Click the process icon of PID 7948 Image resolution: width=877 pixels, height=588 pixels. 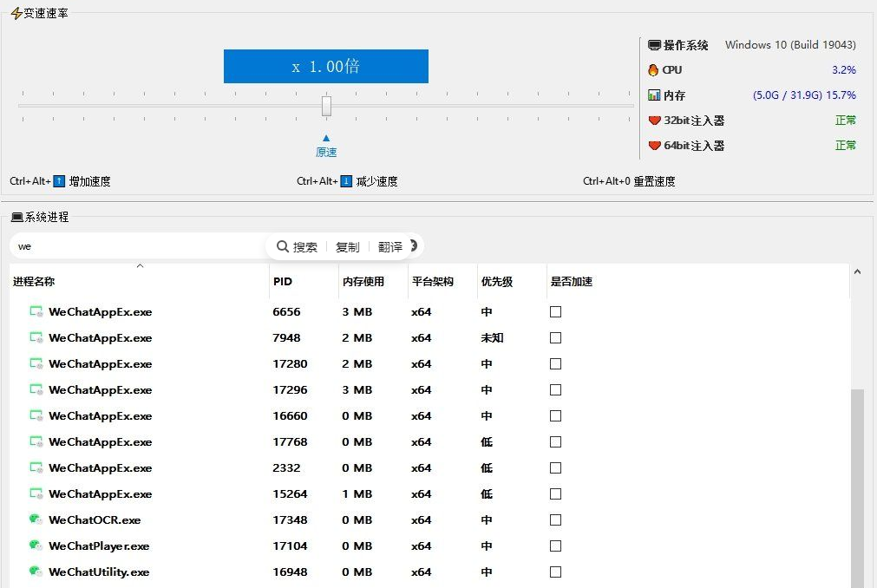coord(36,337)
